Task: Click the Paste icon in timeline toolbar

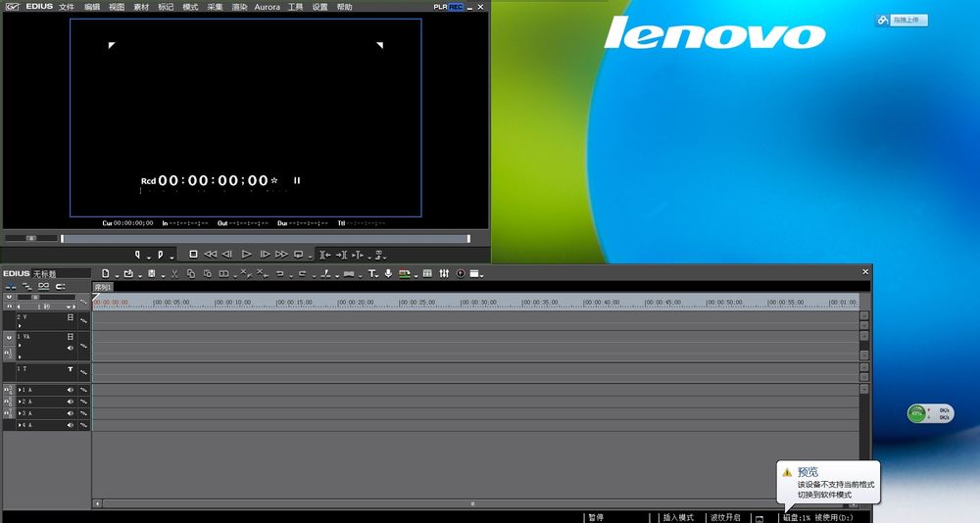Action: tap(208, 273)
